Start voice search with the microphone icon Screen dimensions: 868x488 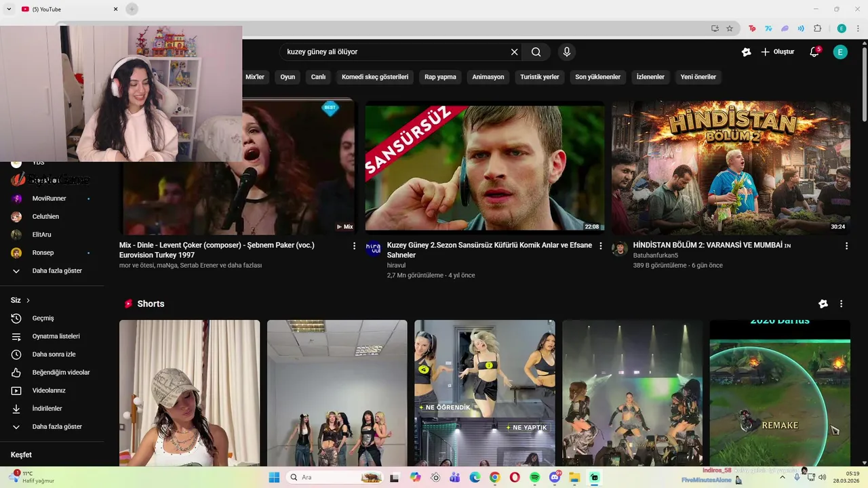point(566,52)
